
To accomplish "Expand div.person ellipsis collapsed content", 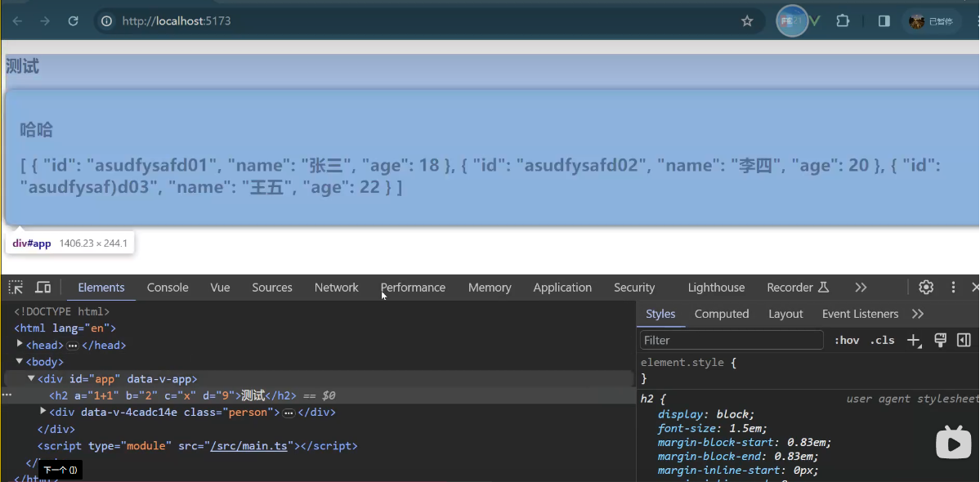I will click(289, 413).
